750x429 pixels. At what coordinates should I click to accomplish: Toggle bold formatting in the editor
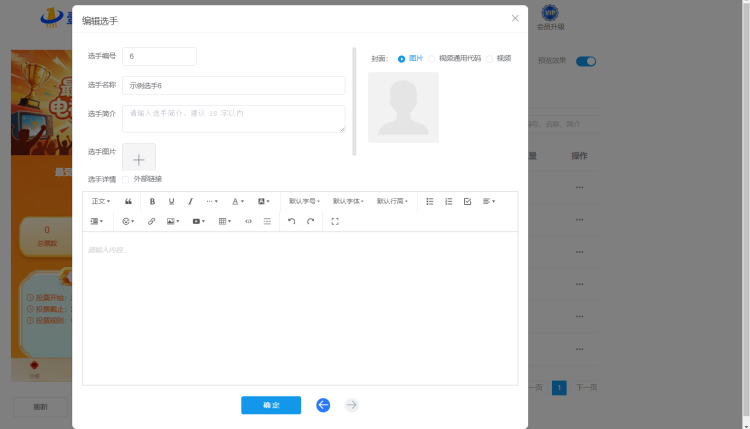pyautogui.click(x=152, y=201)
